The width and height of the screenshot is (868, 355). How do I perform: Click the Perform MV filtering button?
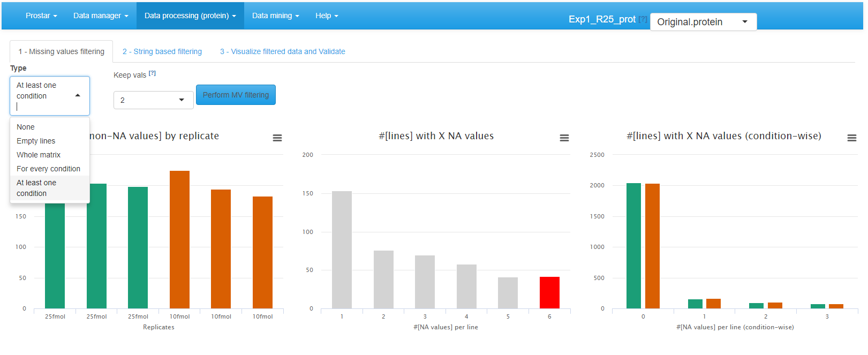click(236, 95)
